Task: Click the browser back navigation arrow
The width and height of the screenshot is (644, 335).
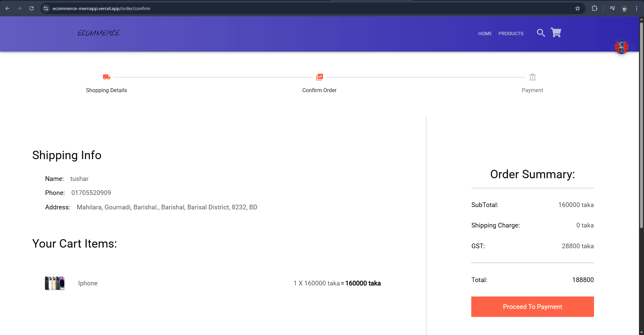Action: coord(7,8)
